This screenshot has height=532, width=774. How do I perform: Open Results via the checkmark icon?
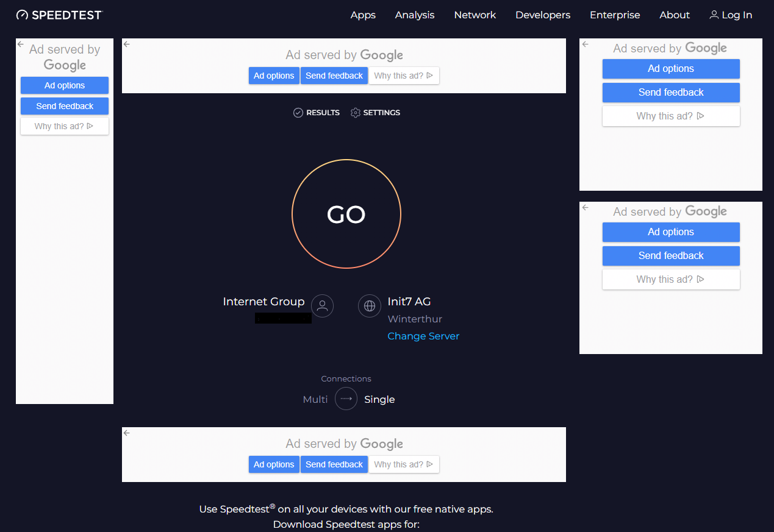[298, 113]
